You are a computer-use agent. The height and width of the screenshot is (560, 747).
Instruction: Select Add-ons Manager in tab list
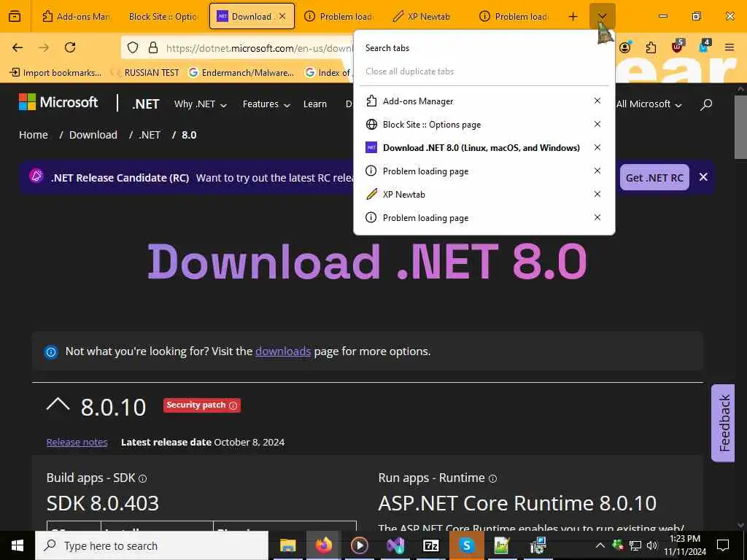[x=475, y=101]
